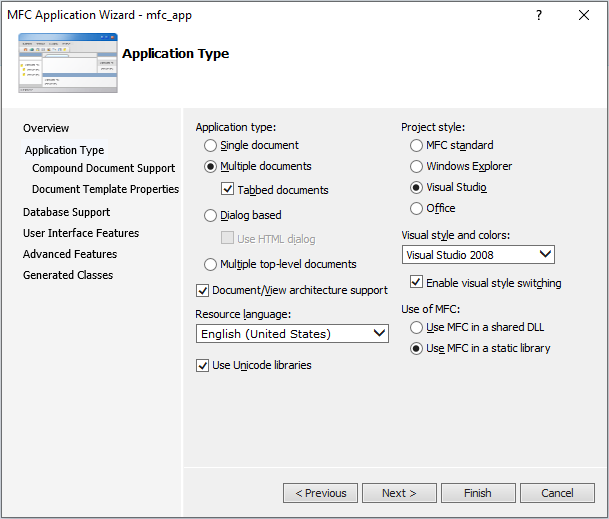Click the Next button

(399, 493)
